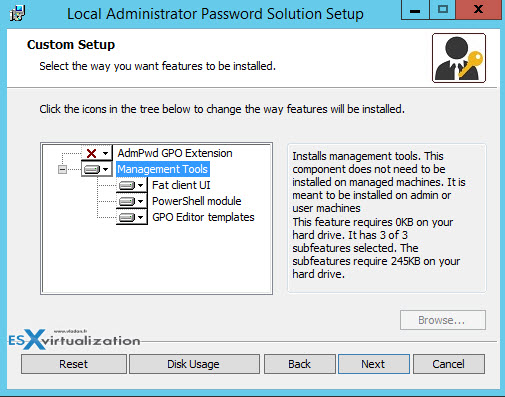Go Back to previous setup step
Screen dimensions: 505x397
(299, 364)
